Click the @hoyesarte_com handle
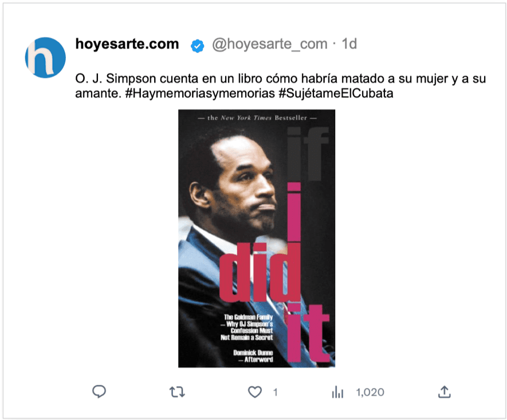This screenshot has width=507, height=420. [270, 44]
